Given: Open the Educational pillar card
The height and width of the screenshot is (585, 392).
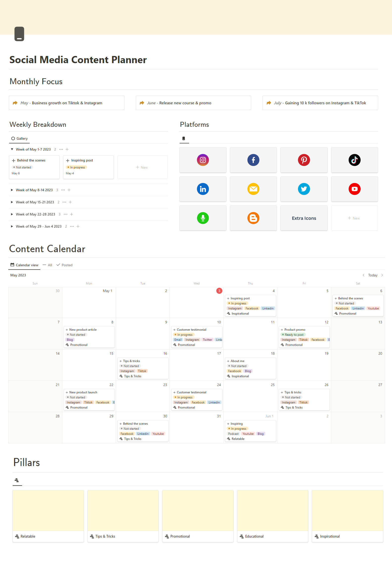Looking at the screenshot, I should (x=272, y=516).
